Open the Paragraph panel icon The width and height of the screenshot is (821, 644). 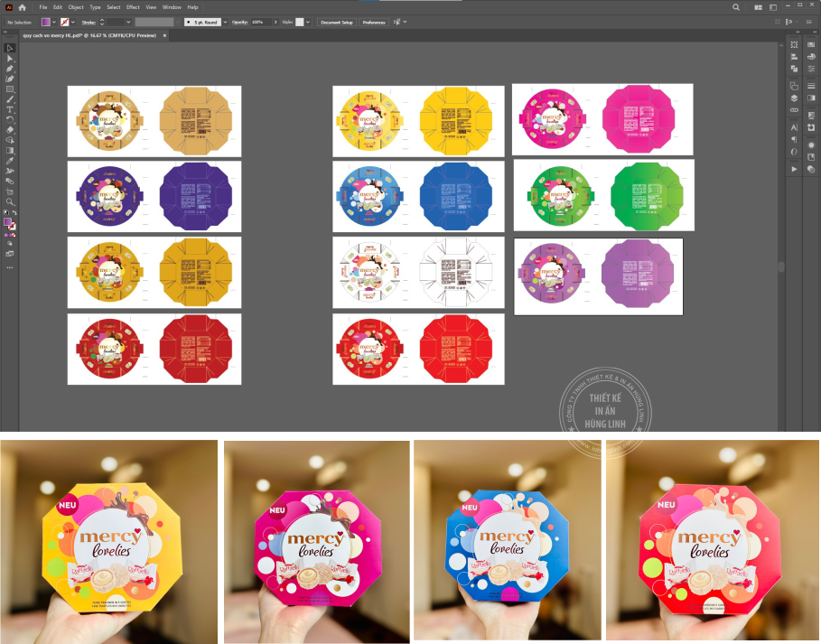794,139
